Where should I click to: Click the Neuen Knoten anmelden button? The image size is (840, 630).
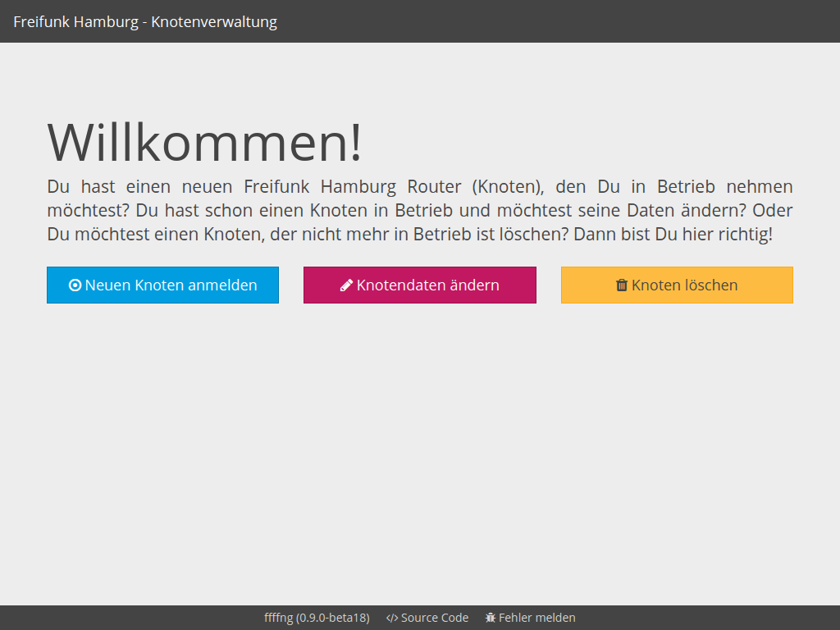(x=162, y=285)
